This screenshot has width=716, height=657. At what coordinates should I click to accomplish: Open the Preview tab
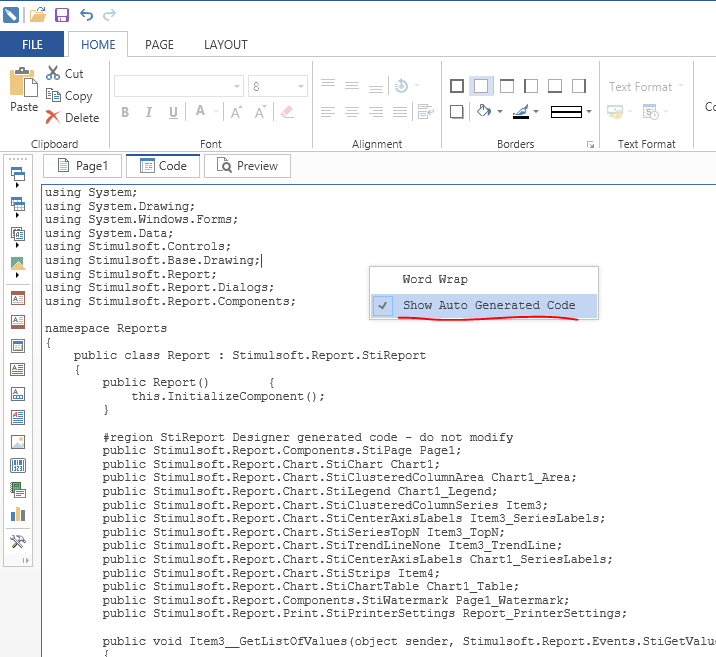247,166
